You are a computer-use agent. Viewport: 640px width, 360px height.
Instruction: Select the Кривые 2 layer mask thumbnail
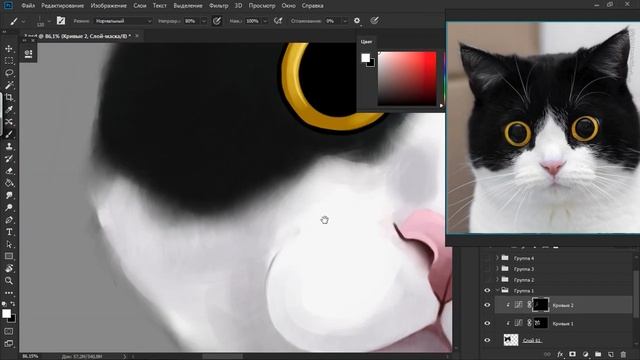[540, 305]
